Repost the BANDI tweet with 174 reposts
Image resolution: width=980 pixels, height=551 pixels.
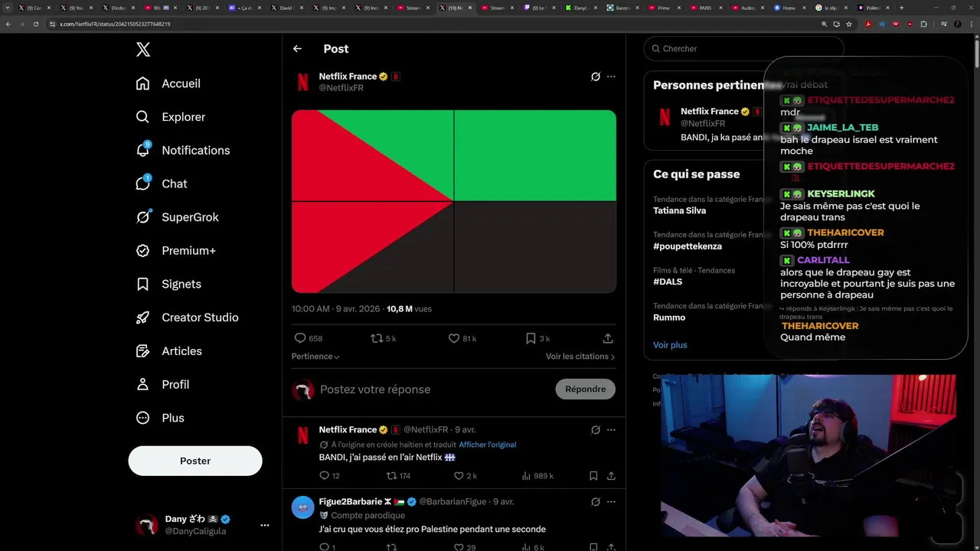click(391, 476)
